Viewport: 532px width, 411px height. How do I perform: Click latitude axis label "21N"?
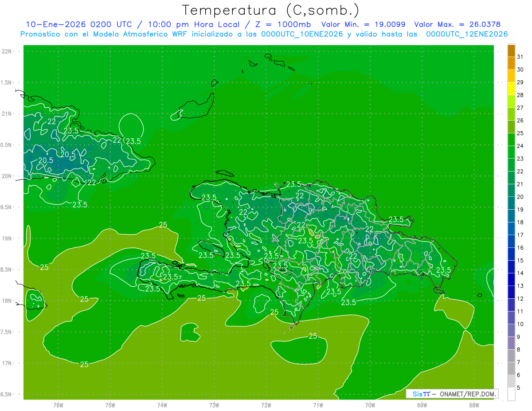coord(7,114)
